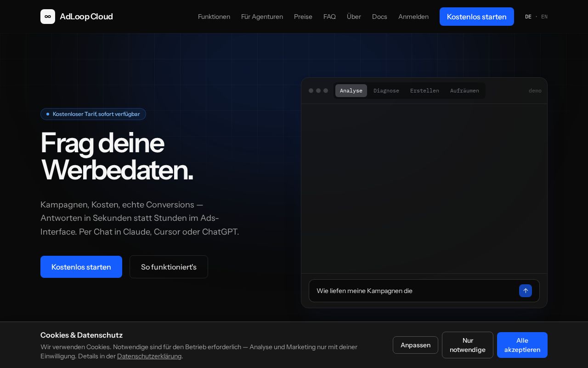This screenshot has height=368, width=588.
Task: Select the Aufräumen tab
Action: coord(464,91)
